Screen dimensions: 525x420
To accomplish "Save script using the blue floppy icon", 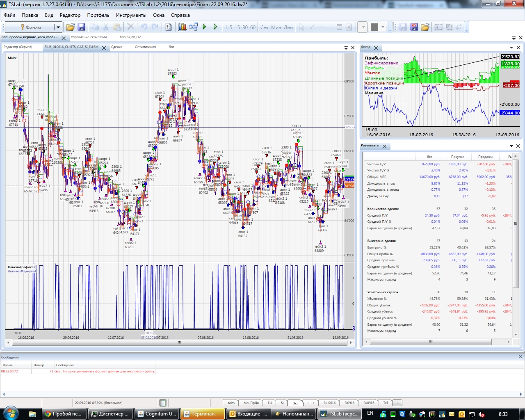I will 81,27.
